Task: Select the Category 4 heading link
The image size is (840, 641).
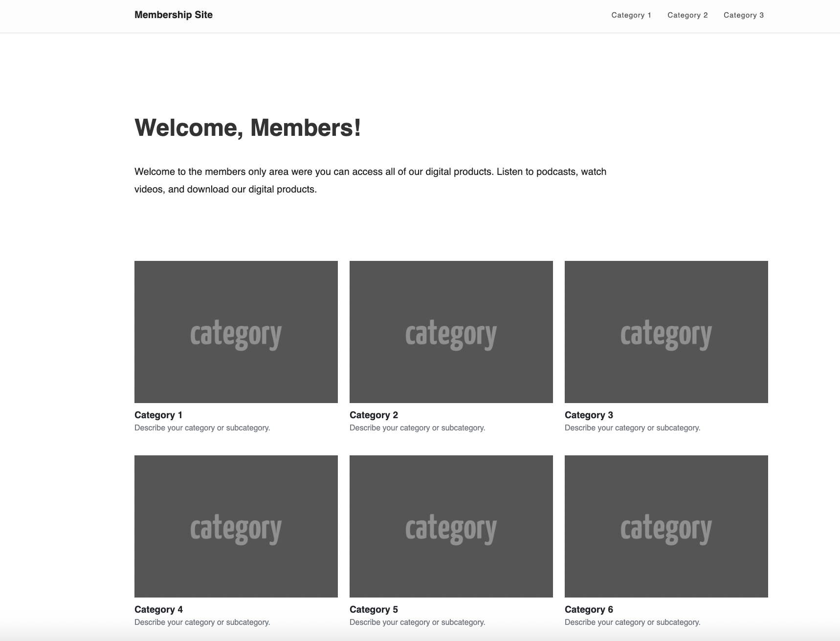Action: click(158, 609)
